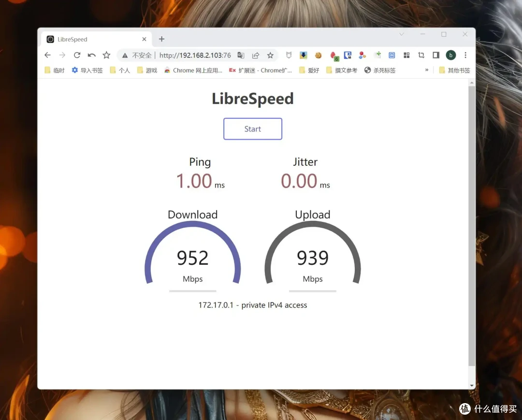
Task: Click the undo closed tab arrow icon
Action: click(x=91, y=55)
